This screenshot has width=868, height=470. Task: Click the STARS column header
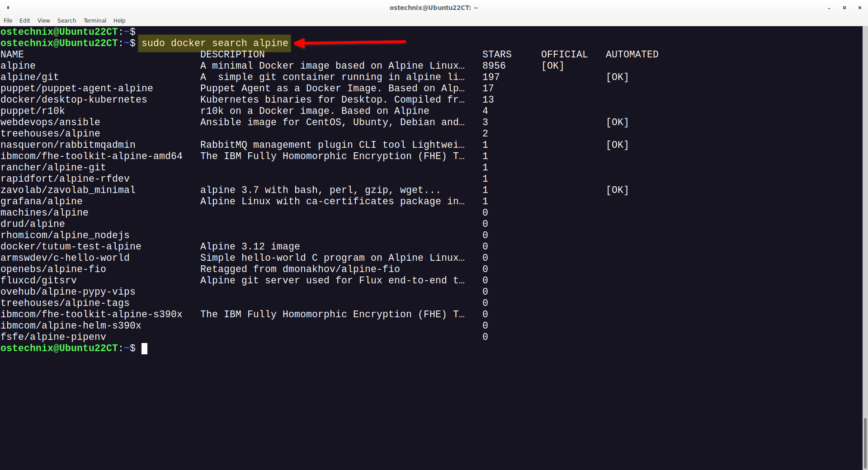point(496,54)
